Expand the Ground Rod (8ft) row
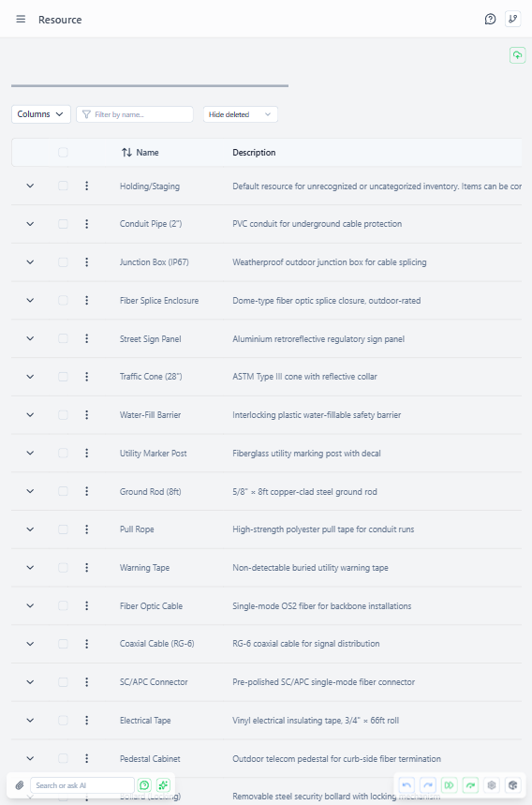 coord(30,491)
